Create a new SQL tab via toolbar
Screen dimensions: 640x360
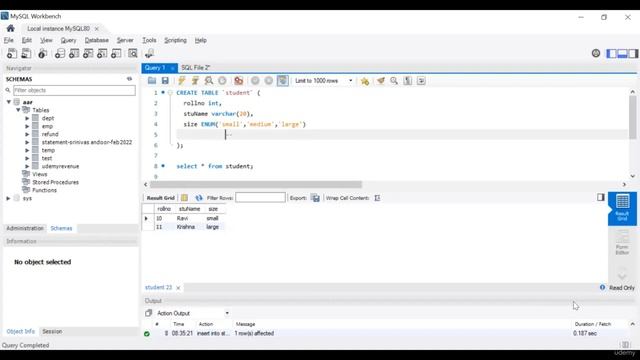coord(12,53)
